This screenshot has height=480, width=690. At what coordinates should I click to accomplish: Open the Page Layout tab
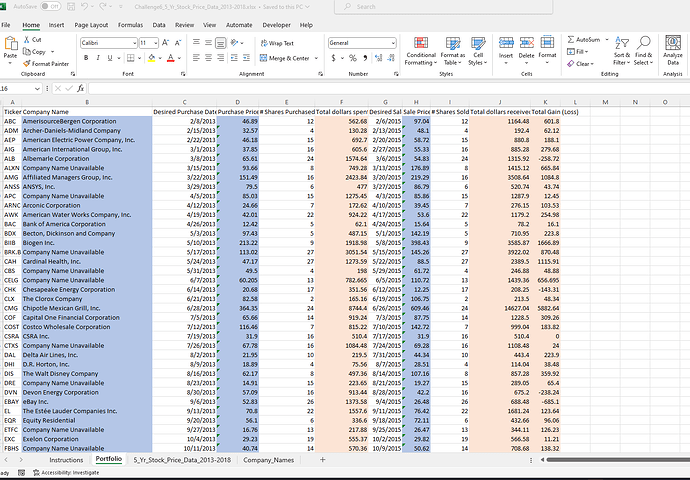click(x=91, y=25)
